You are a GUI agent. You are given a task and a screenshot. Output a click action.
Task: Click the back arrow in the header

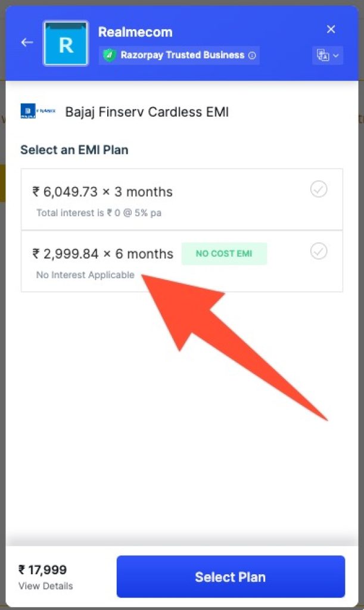[x=26, y=42]
